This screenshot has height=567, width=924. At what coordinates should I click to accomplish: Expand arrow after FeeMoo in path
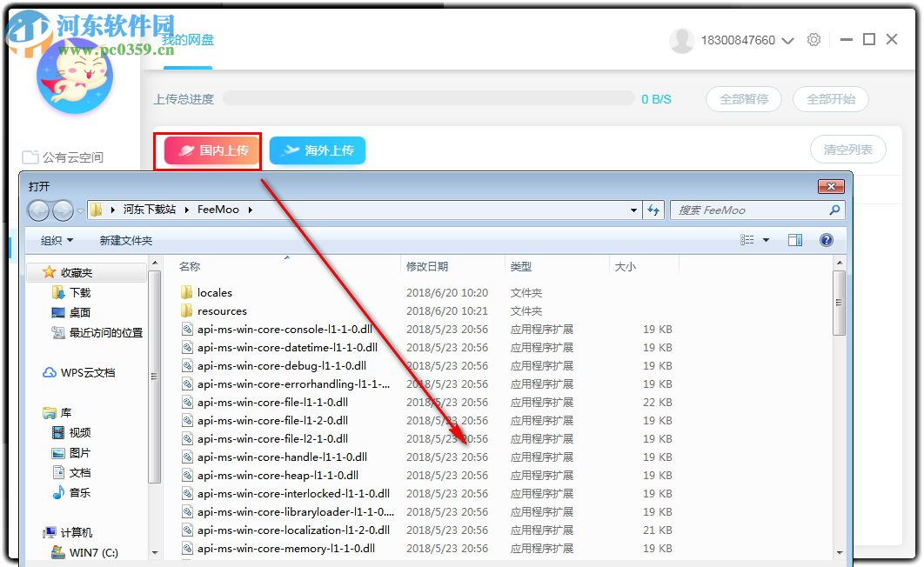pyautogui.click(x=250, y=210)
